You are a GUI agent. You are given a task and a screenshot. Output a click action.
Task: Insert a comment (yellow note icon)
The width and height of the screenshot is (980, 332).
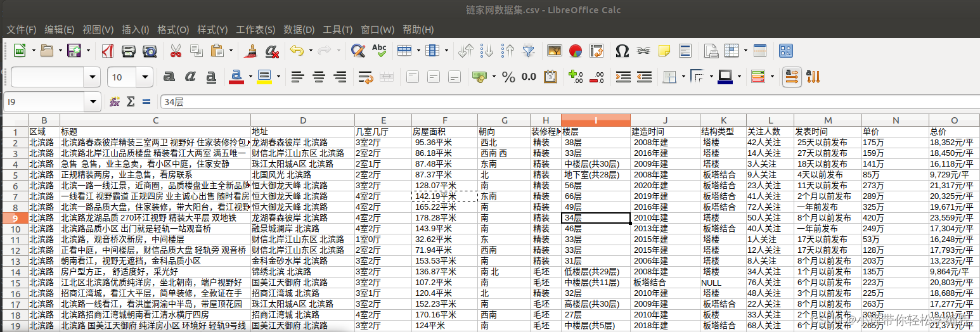(664, 51)
